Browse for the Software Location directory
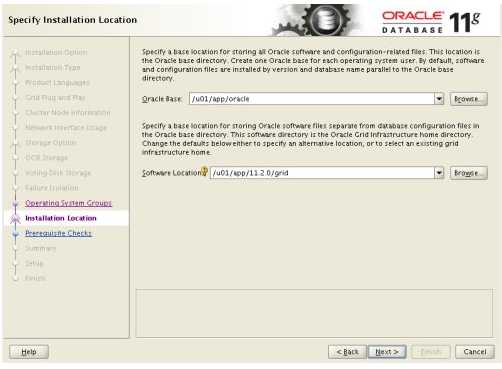 click(468, 173)
